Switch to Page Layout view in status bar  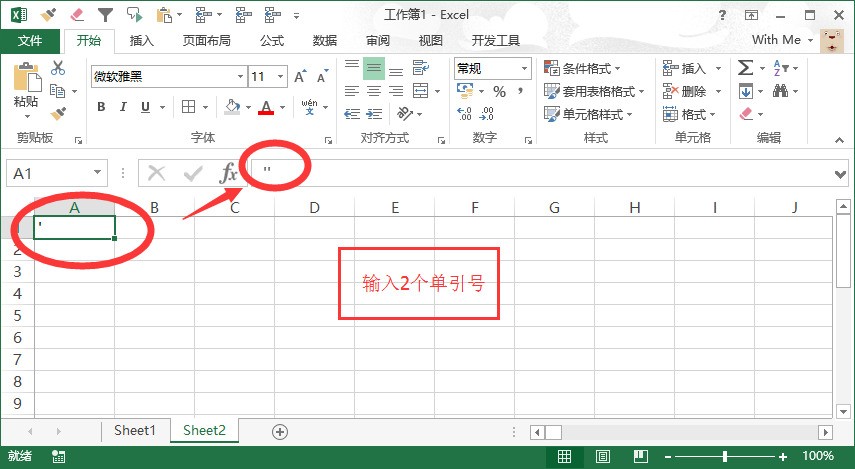603,456
